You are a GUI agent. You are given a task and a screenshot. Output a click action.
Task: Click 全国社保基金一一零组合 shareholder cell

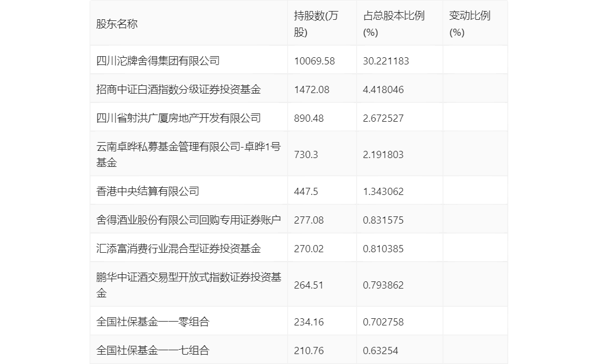(x=153, y=322)
